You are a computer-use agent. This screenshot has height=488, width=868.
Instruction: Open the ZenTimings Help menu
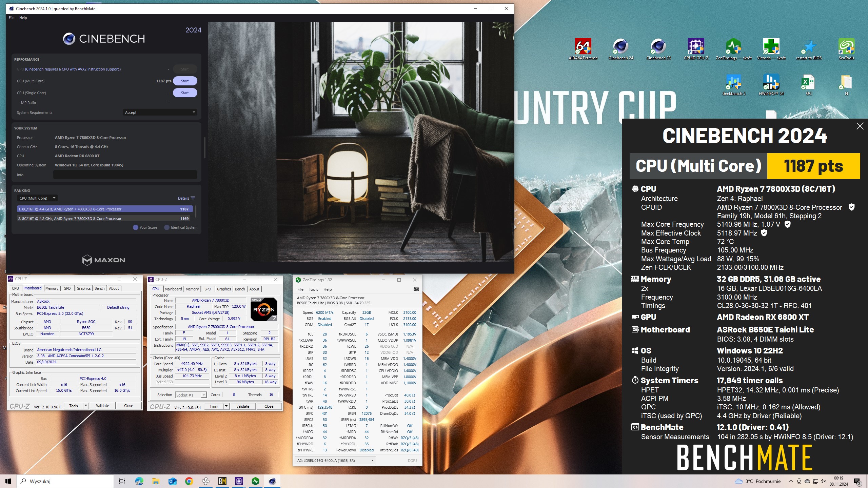pyautogui.click(x=328, y=289)
